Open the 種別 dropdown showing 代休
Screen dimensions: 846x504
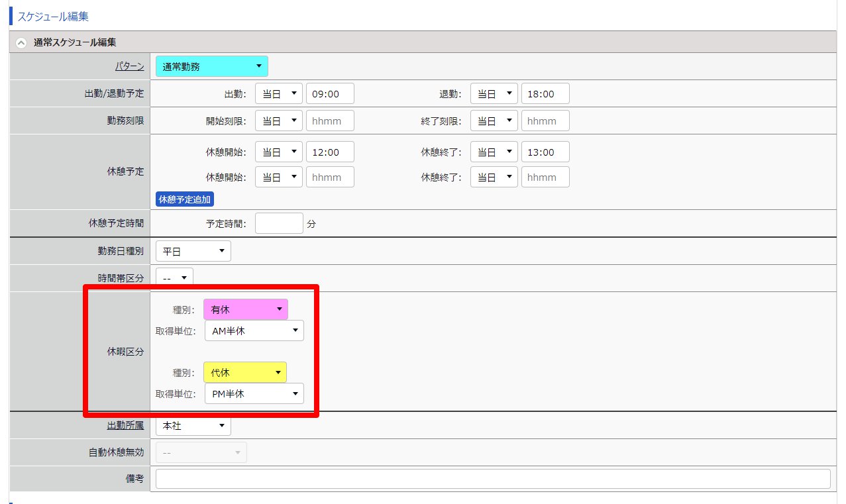click(246, 372)
